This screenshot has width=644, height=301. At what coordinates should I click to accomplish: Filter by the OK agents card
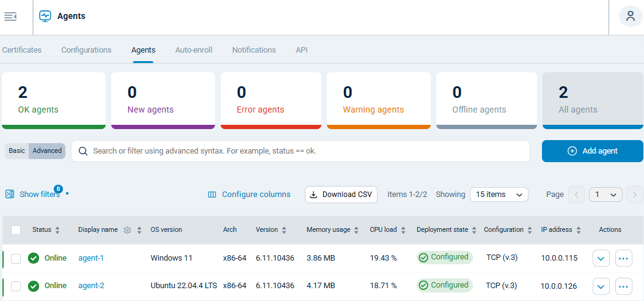coord(54,101)
